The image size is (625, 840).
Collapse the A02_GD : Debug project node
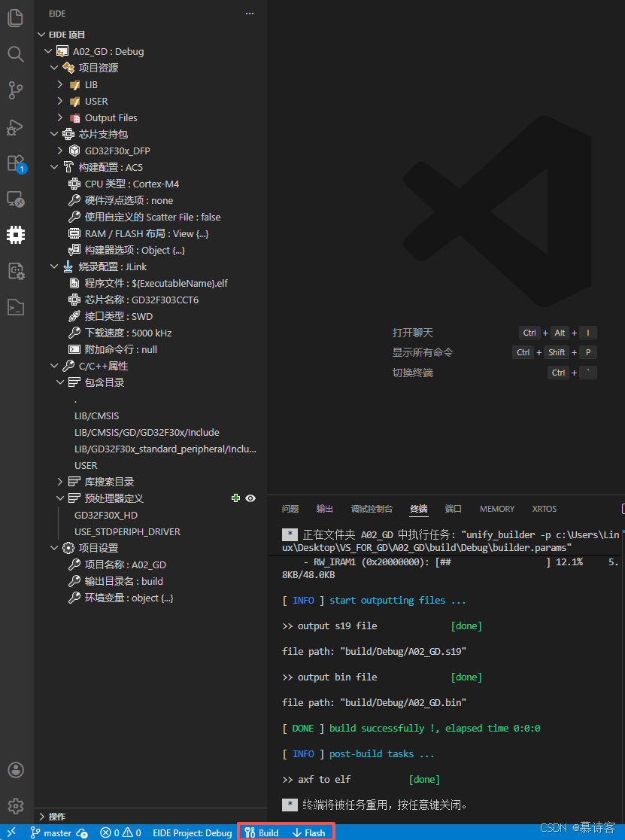pos(48,51)
